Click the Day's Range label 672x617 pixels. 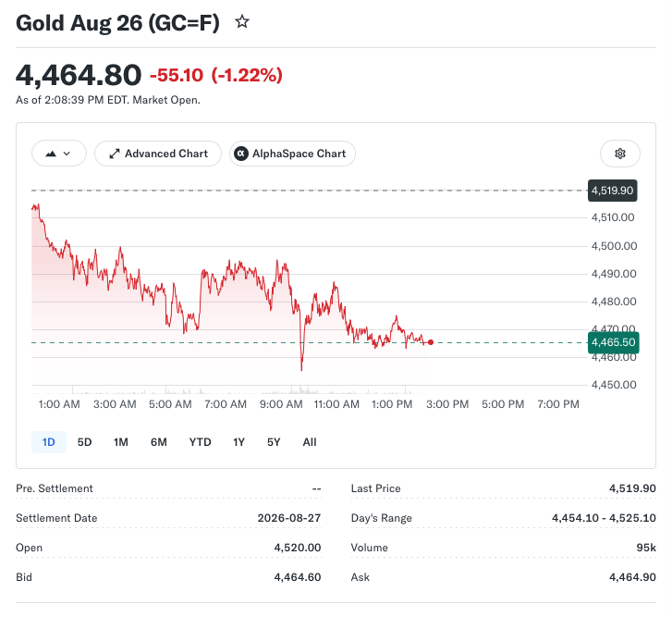(382, 518)
